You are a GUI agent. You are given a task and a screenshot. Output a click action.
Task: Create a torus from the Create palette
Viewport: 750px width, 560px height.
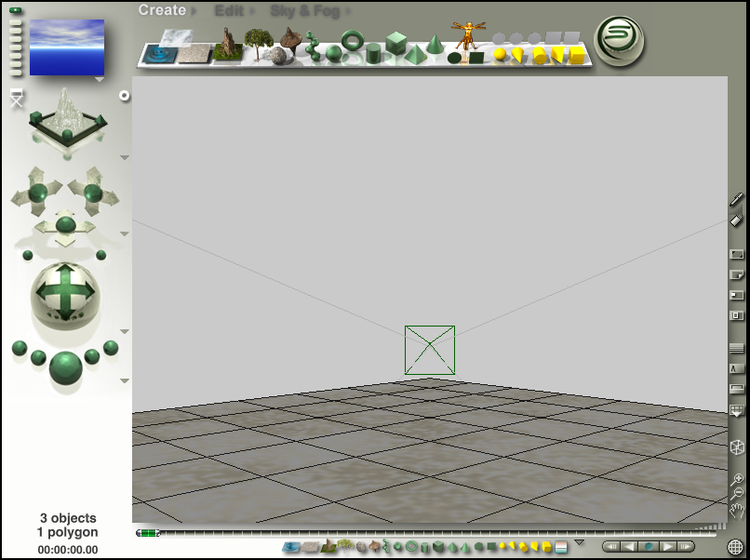[353, 41]
